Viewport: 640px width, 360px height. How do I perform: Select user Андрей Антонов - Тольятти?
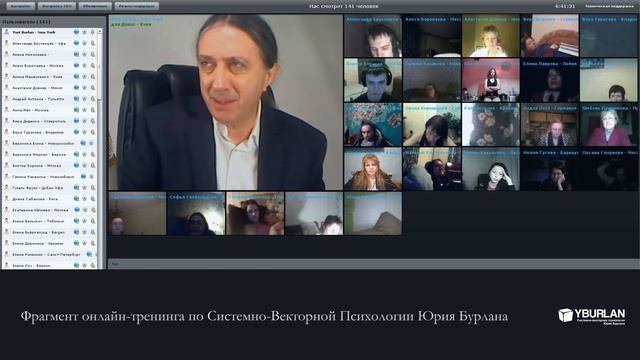[38, 99]
